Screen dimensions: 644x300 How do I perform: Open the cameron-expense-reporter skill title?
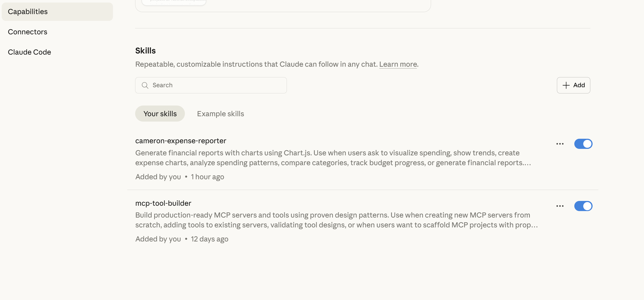(x=181, y=141)
